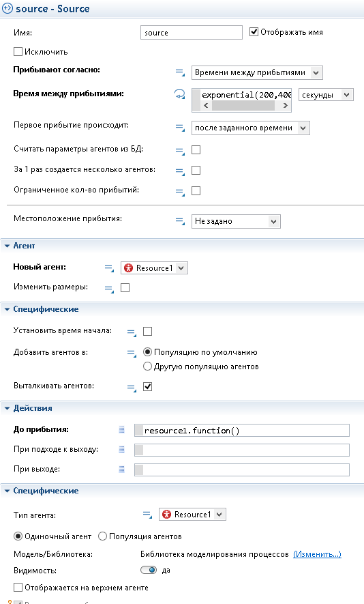The image size is (364, 604).
Task: Click the Имя input field with source
Action: [x=192, y=33]
